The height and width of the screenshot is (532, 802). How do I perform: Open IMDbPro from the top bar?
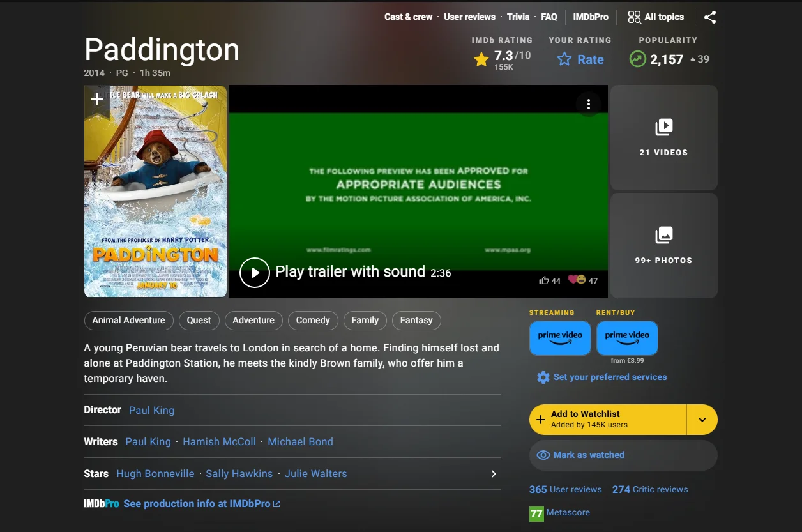point(590,17)
